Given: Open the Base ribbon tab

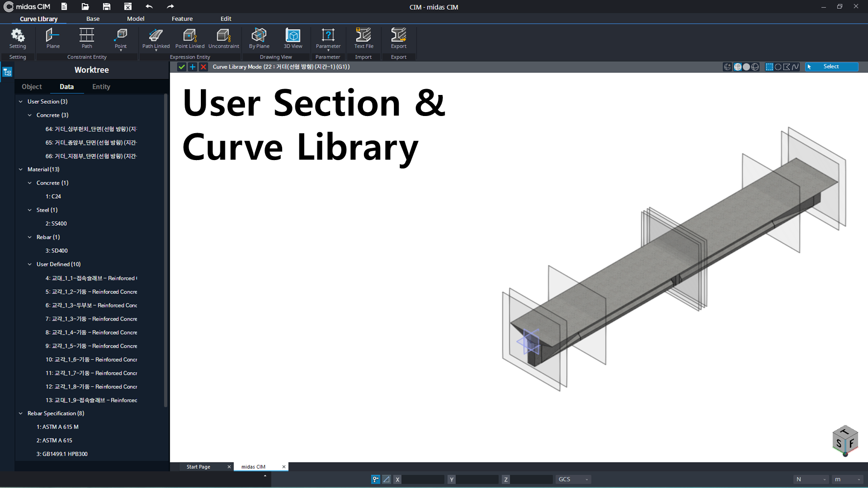Looking at the screenshot, I should 93,19.
